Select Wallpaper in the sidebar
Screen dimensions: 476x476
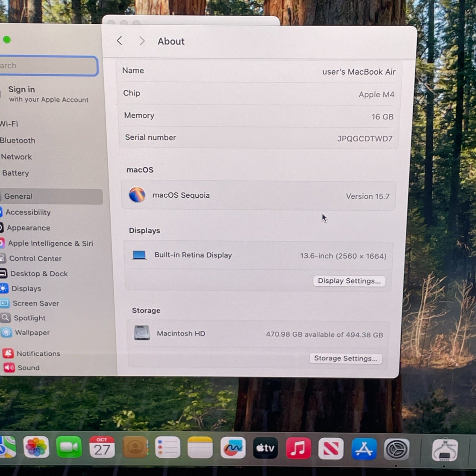[32, 333]
